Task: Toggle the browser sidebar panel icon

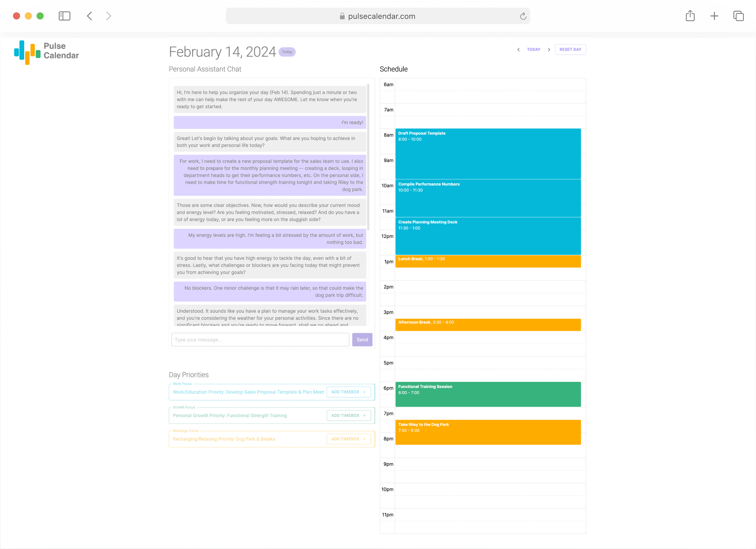Action: click(64, 16)
